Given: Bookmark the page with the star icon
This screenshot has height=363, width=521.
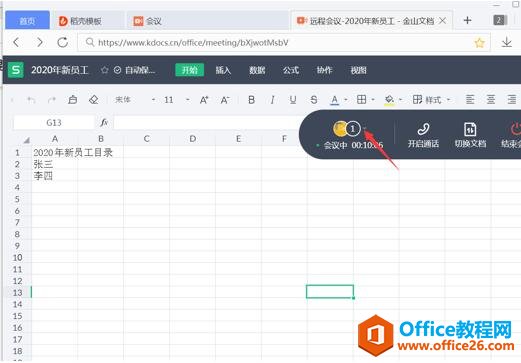Looking at the screenshot, I should pos(479,43).
